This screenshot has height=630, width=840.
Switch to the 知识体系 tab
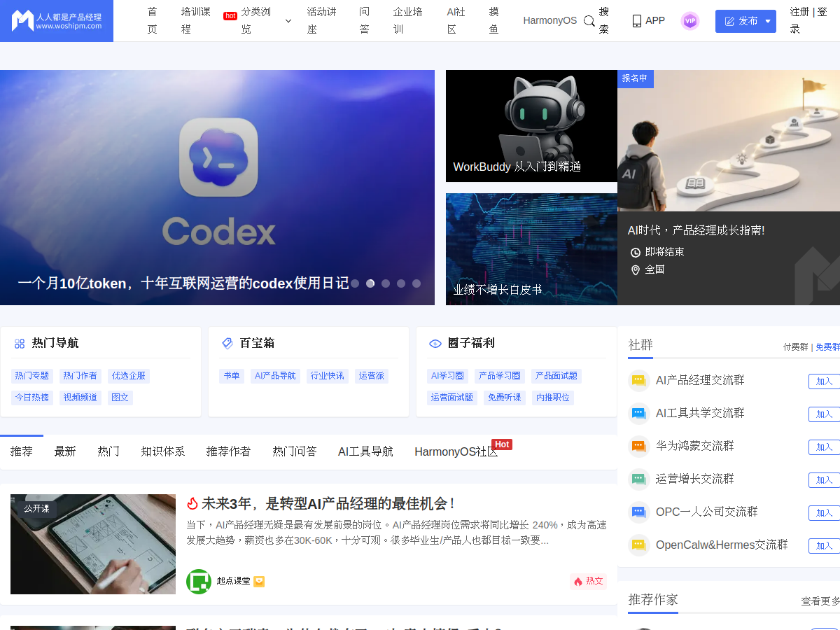(163, 451)
